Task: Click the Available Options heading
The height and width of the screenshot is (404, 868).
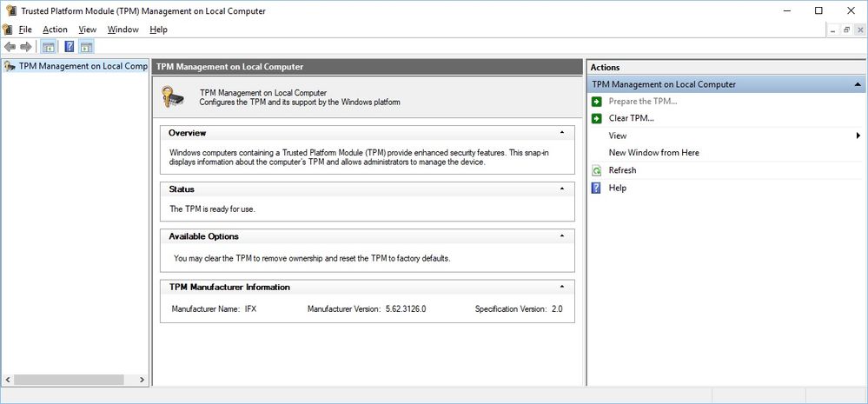Action: tap(203, 236)
